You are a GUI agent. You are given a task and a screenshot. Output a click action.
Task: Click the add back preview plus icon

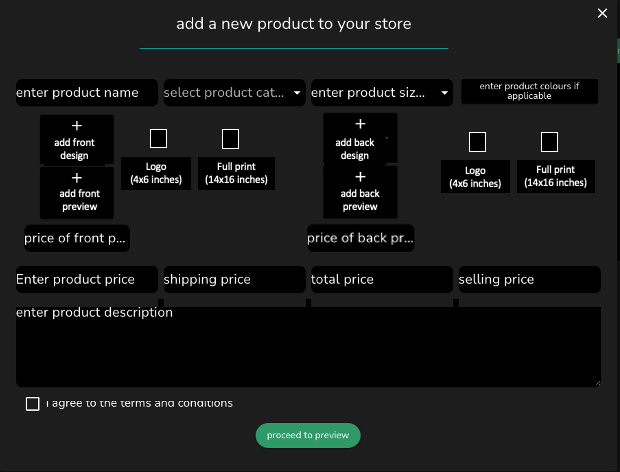pyautogui.click(x=360, y=177)
